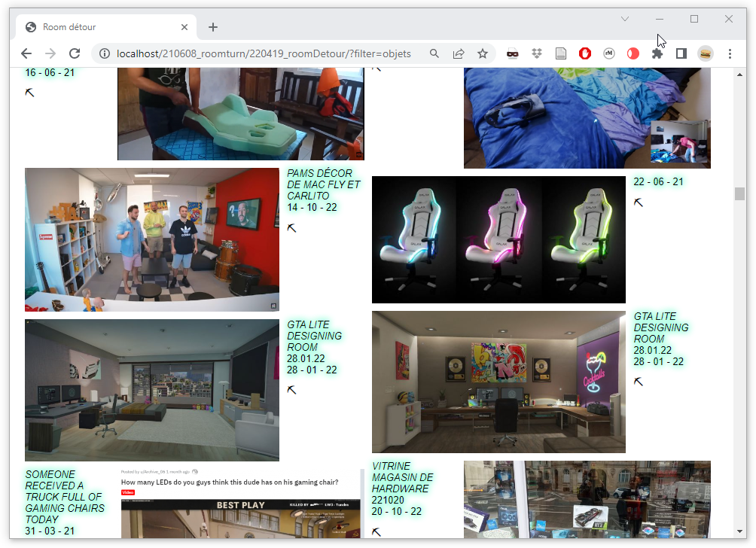The height and width of the screenshot is (548, 756).
Task: Open the Dropbox extension icon
Action: pos(536,53)
